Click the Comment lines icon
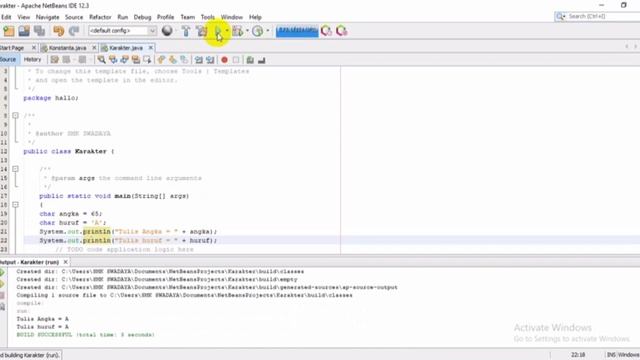Image resolution: width=640 pixels, height=360 pixels. pyautogui.click(x=250, y=60)
